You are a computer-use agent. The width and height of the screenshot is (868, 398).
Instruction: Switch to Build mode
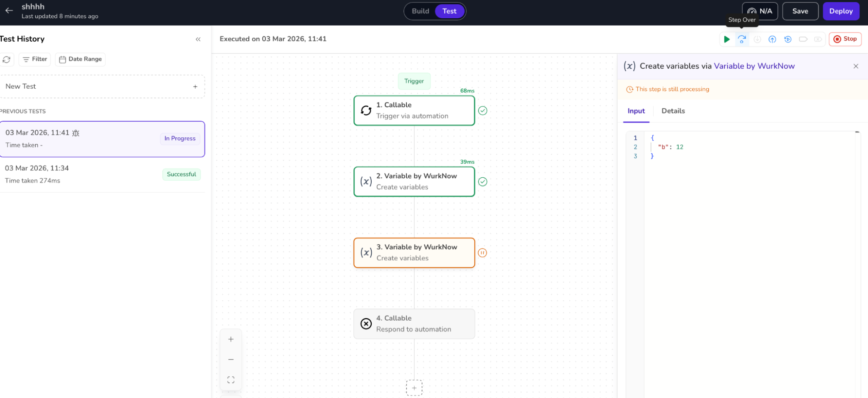coord(420,11)
